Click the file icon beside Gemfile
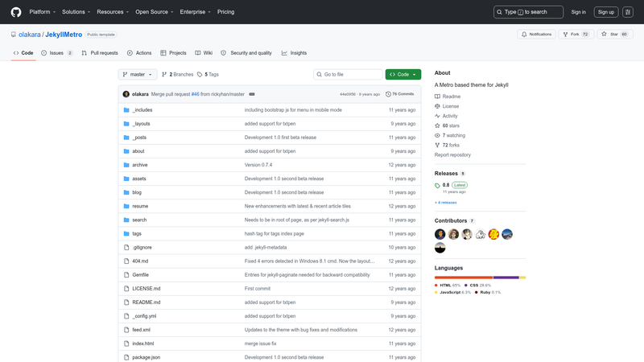The image size is (644, 362). coord(126,275)
